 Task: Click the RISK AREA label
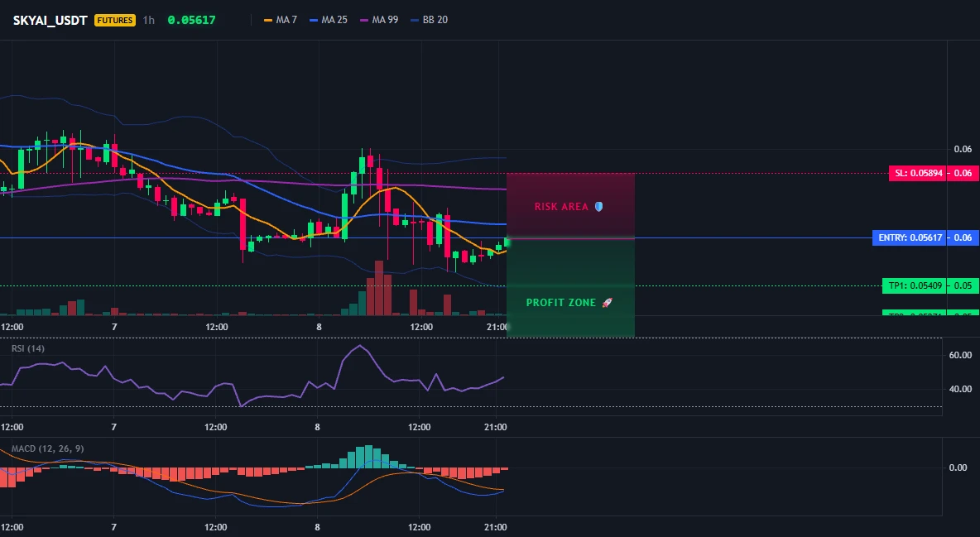(x=561, y=207)
